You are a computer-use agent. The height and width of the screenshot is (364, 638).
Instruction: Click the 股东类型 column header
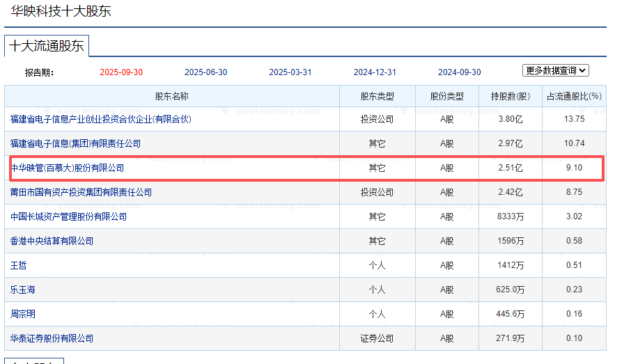click(378, 96)
